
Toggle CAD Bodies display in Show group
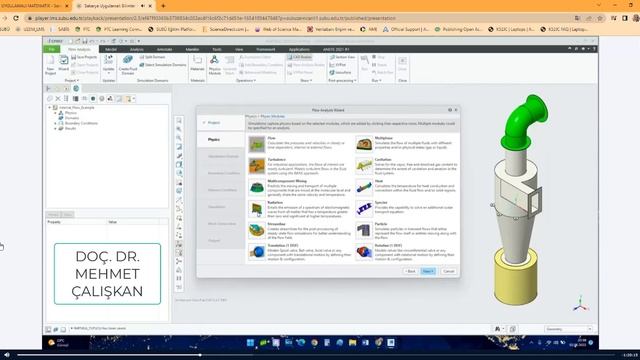(299, 57)
